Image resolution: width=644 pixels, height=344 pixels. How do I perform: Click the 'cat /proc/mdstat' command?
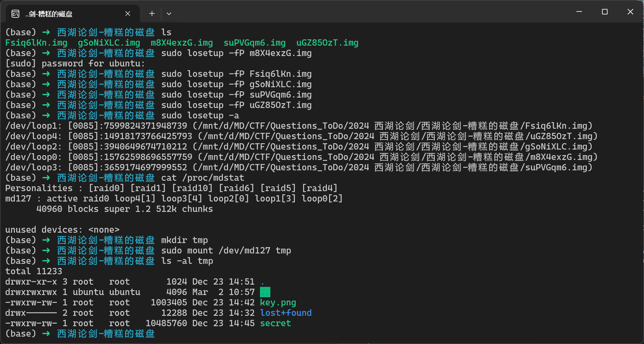(203, 178)
